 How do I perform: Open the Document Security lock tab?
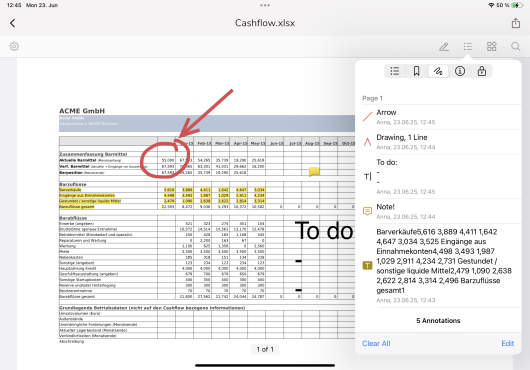[482, 71]
